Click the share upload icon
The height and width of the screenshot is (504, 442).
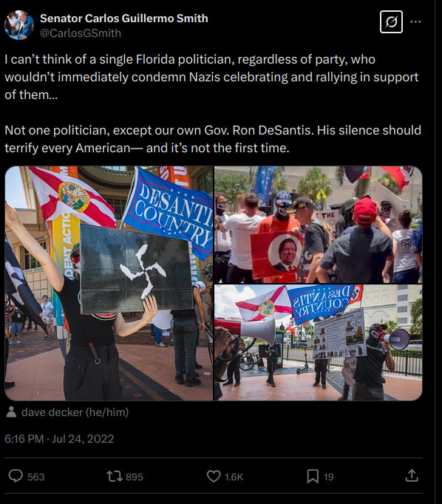(x=412, y=476)
